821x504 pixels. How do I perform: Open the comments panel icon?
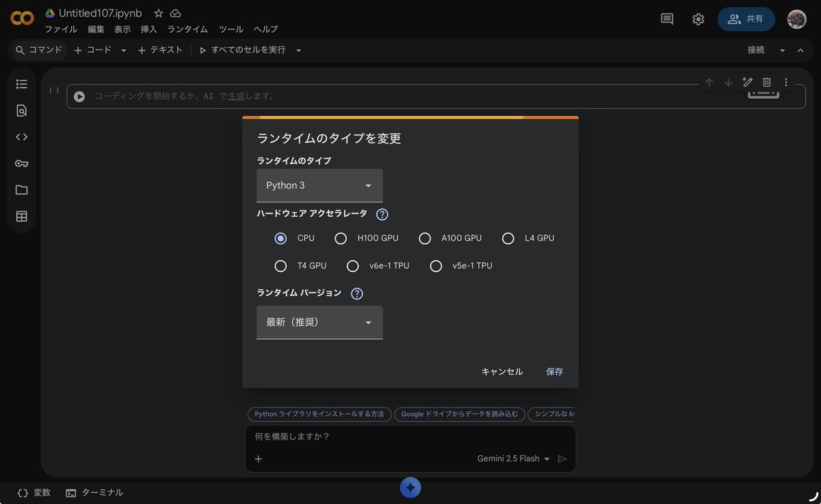tap(666, 19)
